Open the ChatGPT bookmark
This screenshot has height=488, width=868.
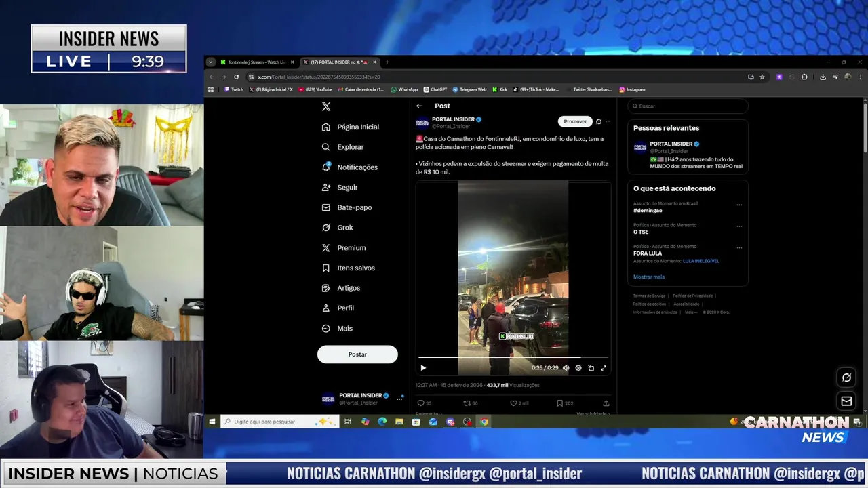click(435, 89)
